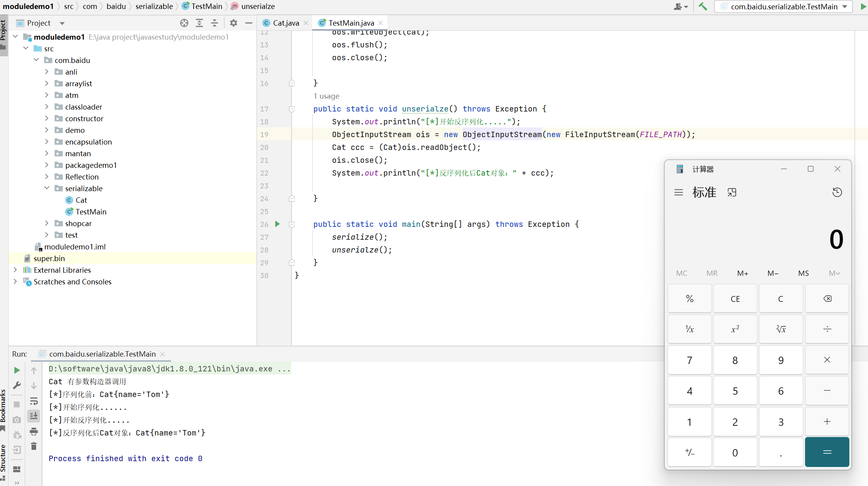This screenshot has height=486, width=868.
Task: Click serializable breadcrumb in navigation bar
Action: coord(154,6)
